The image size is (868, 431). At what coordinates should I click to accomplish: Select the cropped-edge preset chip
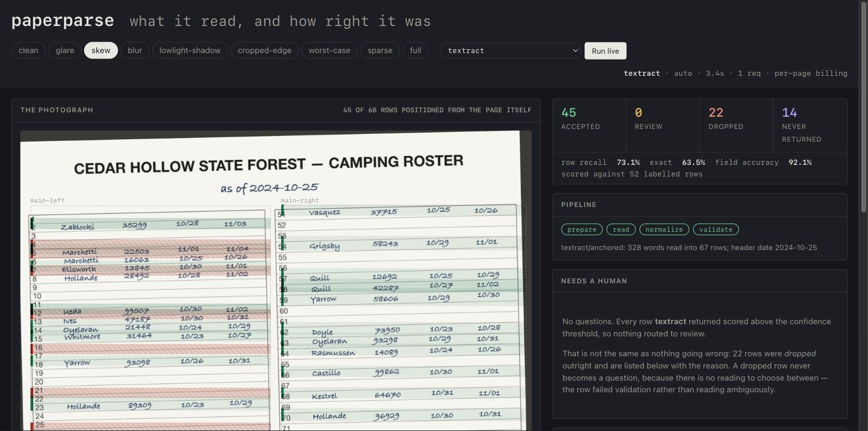[x=265, y=50]
